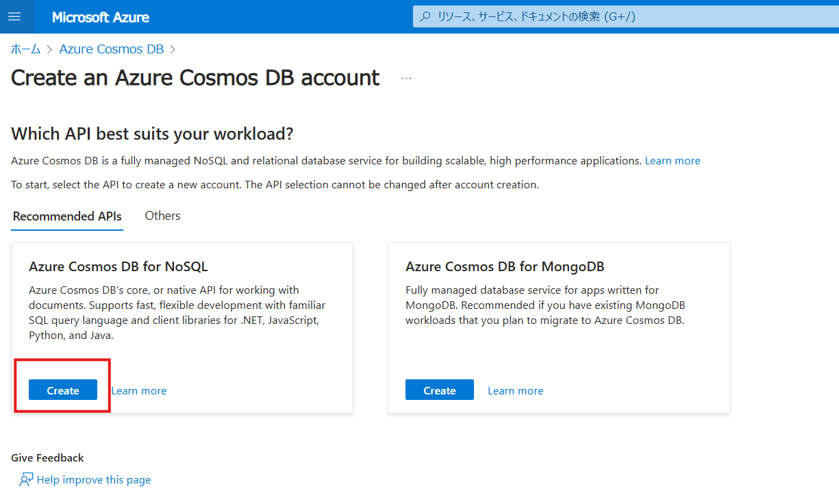Click the Help improve this page link
Image resolution: width=839 pixels, height=504 pixels.
point(94,480)
